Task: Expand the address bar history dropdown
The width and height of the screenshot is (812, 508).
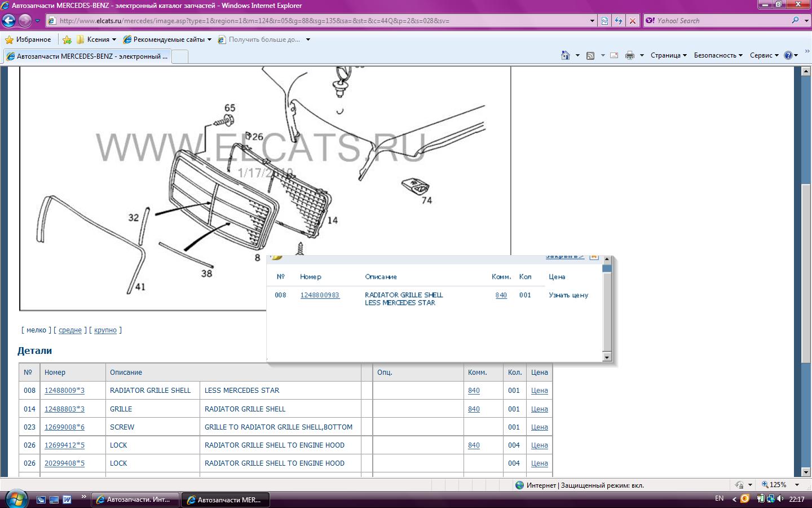Action: pyautogui.click(x=592, y=21)
